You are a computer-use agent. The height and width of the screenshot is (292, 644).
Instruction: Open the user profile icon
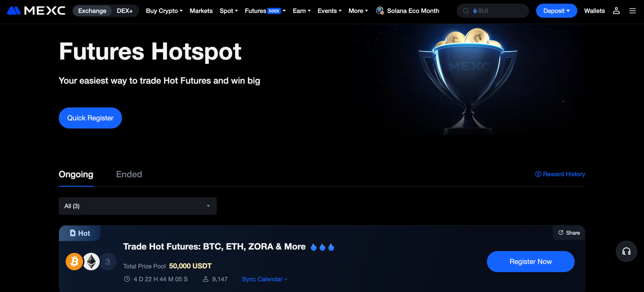point(616,11)
